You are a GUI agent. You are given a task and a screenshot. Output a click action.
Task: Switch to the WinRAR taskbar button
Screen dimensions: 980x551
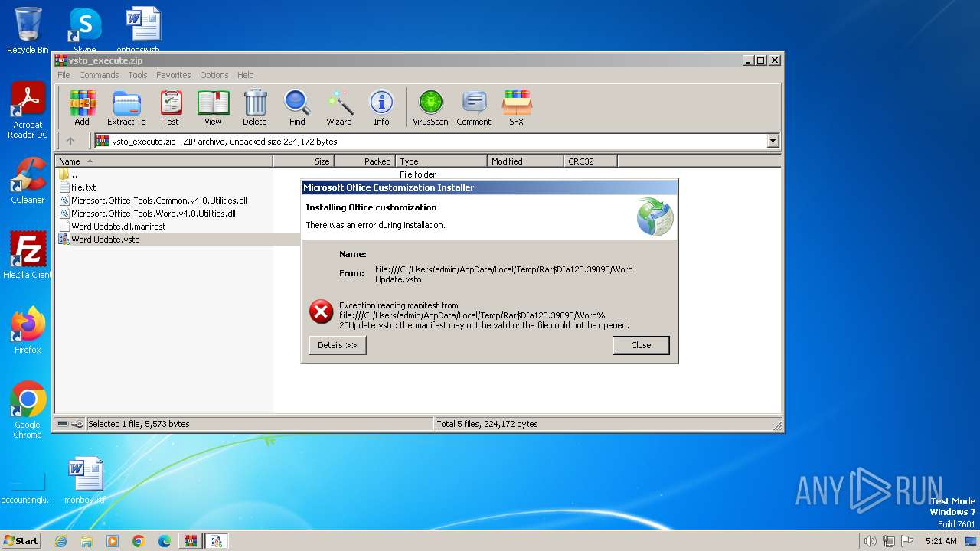point(191,541)
